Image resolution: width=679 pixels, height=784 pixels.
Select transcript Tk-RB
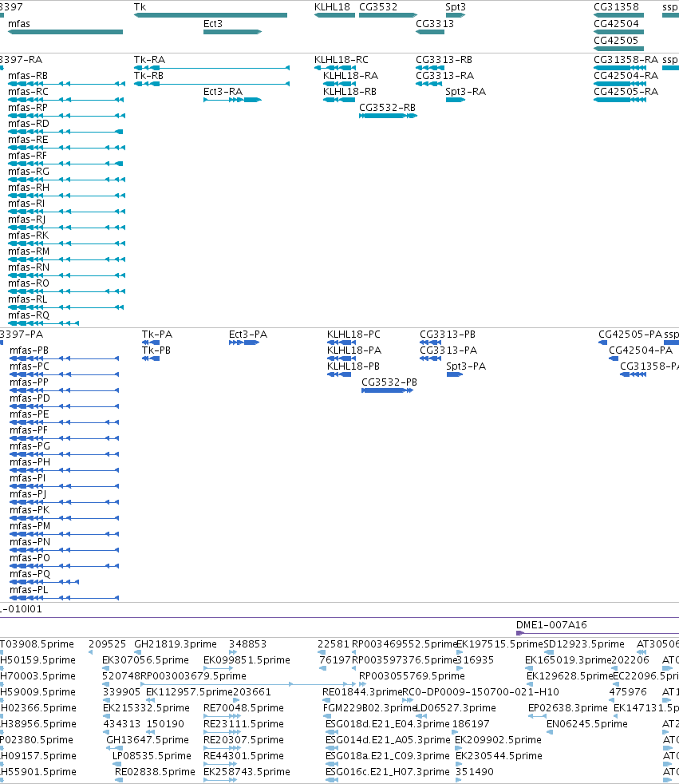(212, 84)
